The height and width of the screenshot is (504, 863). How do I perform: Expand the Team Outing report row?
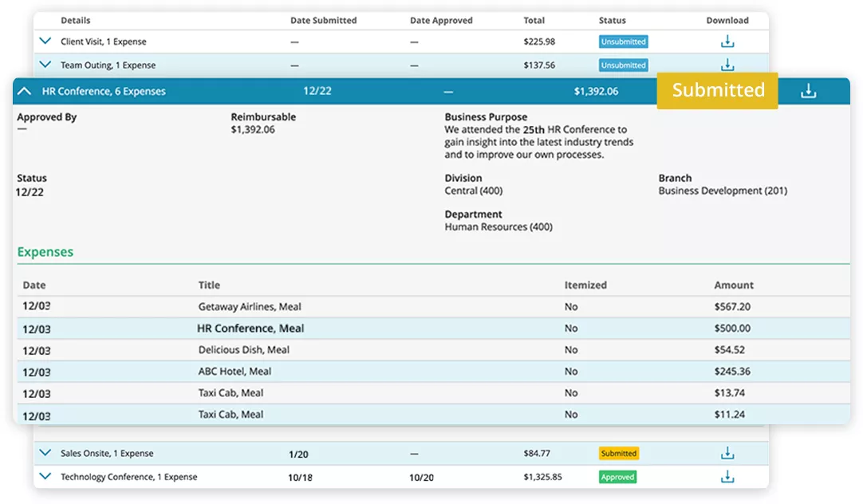45,65
